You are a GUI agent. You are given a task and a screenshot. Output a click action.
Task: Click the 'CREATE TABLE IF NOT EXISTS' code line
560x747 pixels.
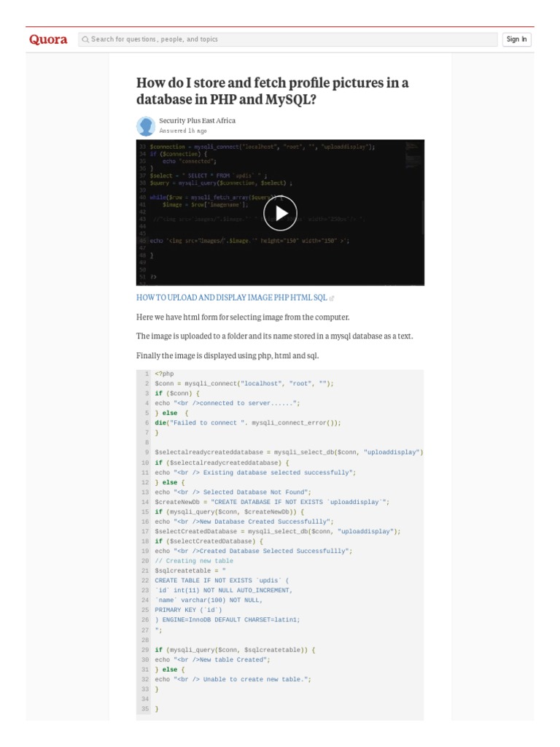(x=222, y=581)
